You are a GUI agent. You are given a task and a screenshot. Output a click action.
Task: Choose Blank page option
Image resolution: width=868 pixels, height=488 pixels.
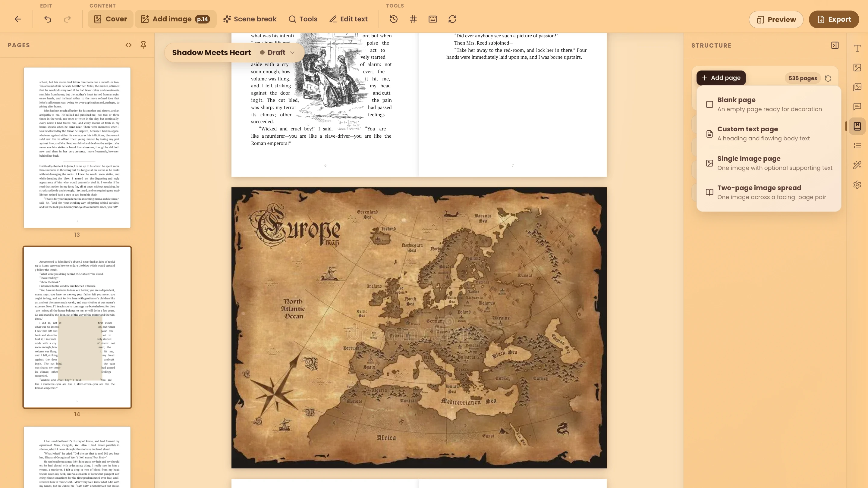click(x=769, y=105)
